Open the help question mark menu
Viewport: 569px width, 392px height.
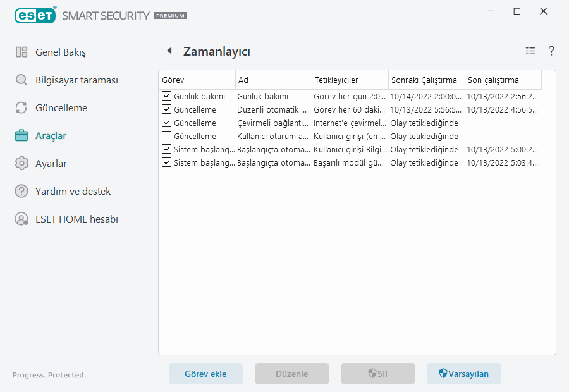pos(551,51)
